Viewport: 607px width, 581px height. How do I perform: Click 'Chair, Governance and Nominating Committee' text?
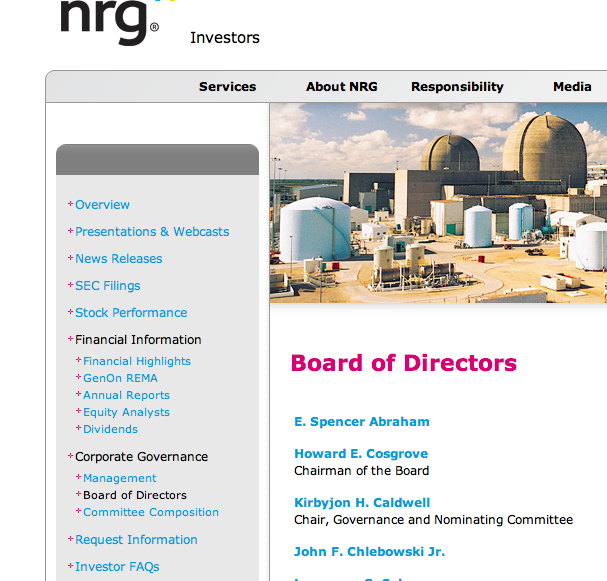(434, 520)
